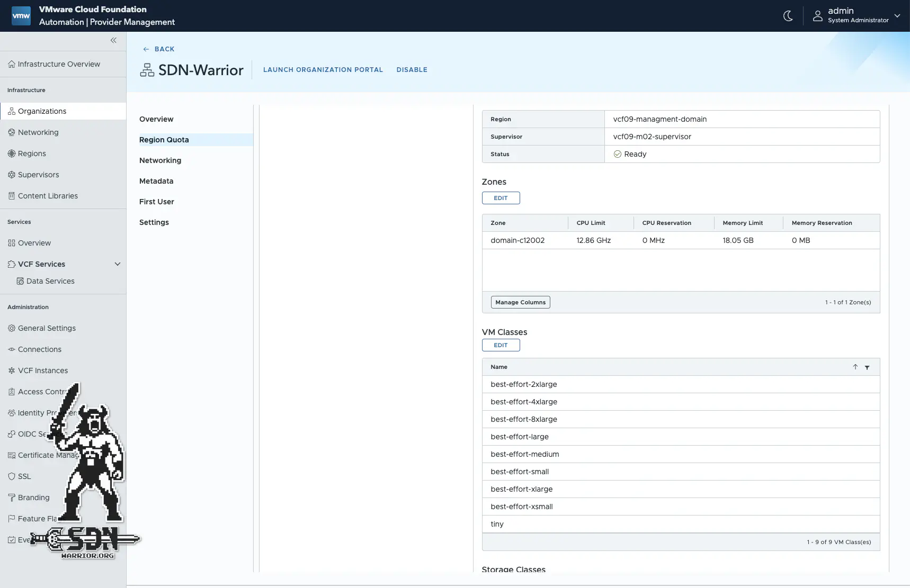
Task: Click Edit button under Zones
Action: tap(501, 198)
